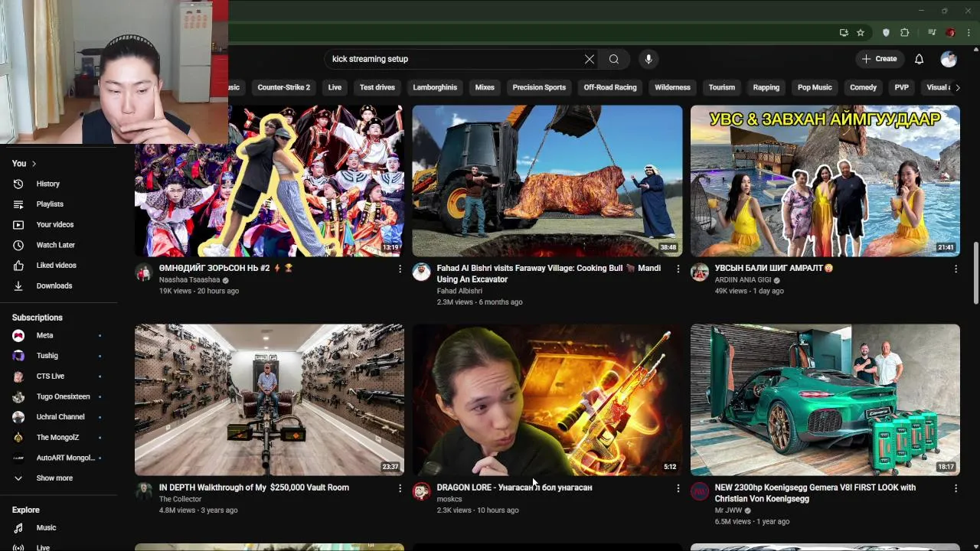Viewport: 980px width, 551px height.
Task: Select the PVP chip
Action: pos(901,87)
